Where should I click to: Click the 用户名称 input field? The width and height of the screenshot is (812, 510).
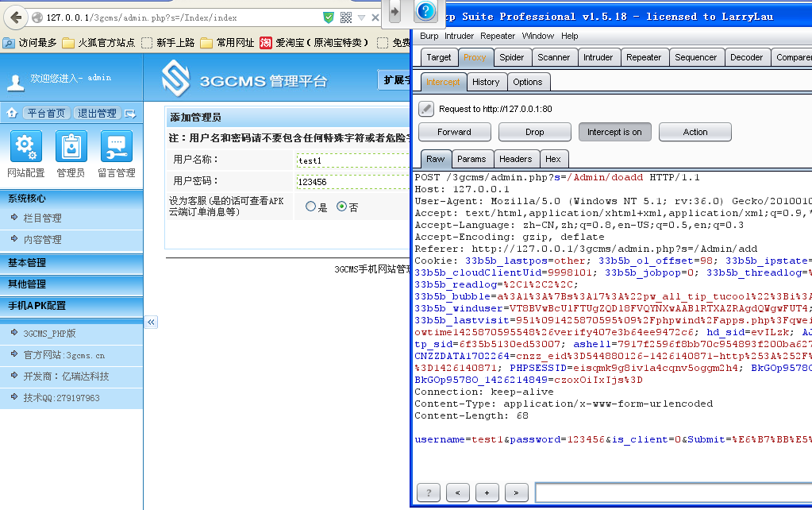point(352,160)
